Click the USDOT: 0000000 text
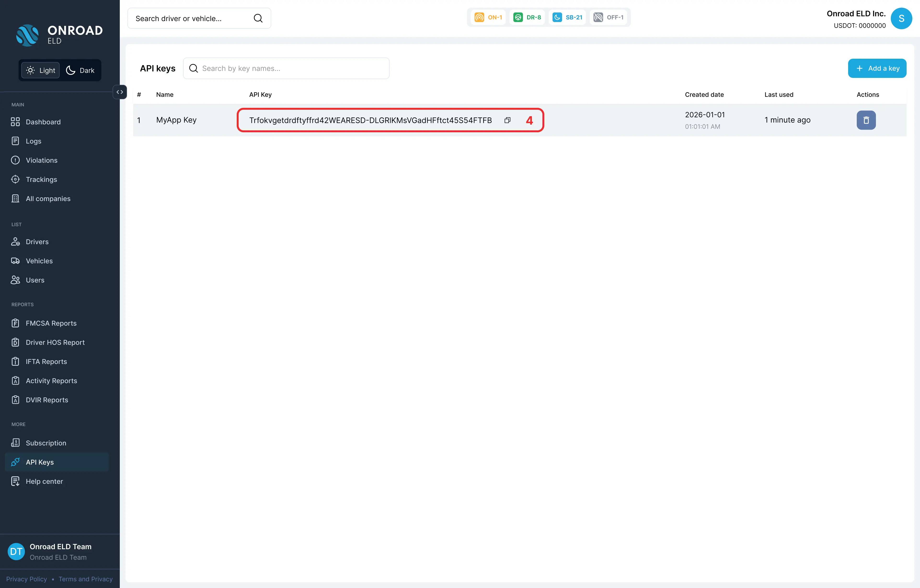Image resolution: width=920 pixels, height=588 pixels. point(860,26)
